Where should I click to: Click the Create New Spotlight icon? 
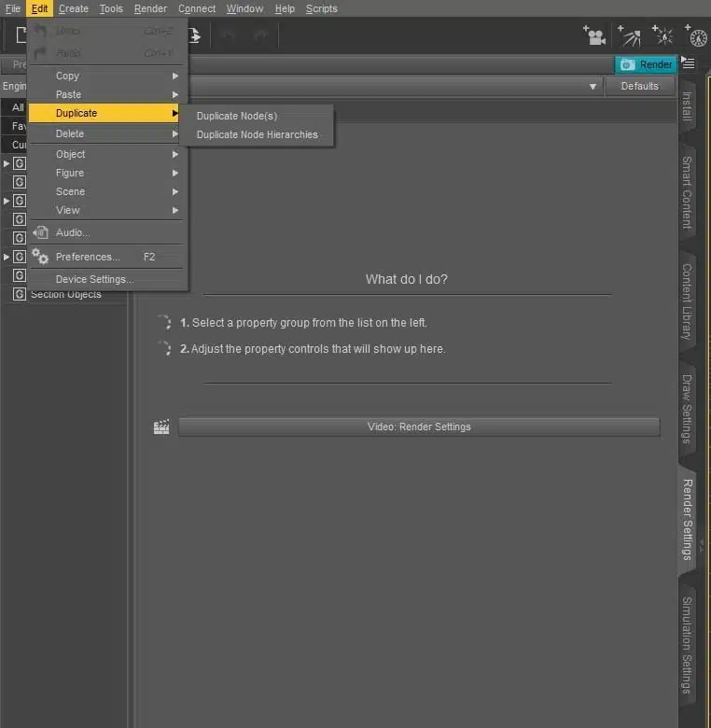click(x=633, y=35)
